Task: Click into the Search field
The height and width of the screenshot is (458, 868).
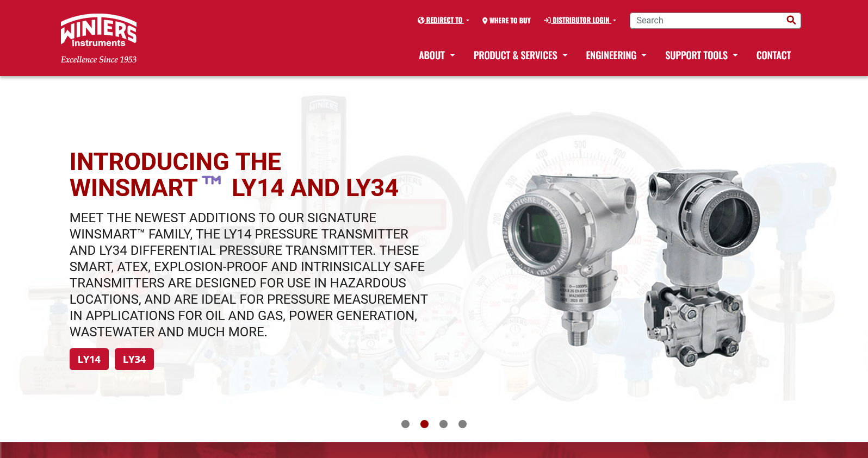Action: (707, 21)
